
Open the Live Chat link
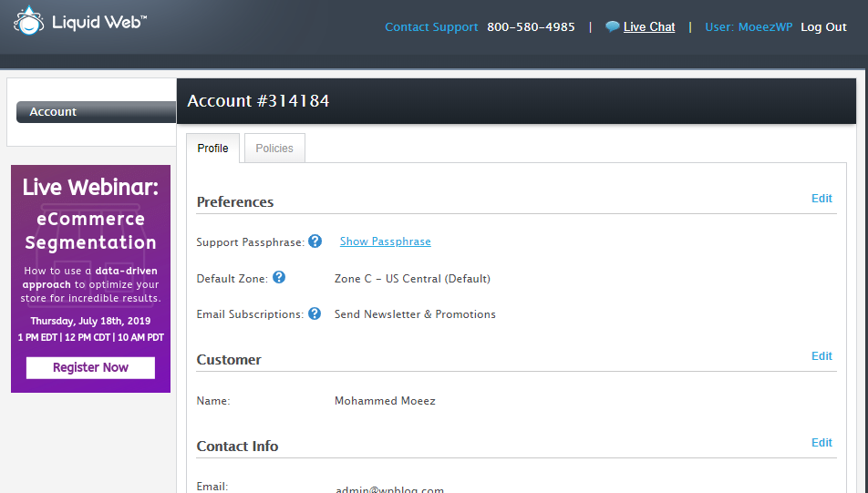[649, 26]
